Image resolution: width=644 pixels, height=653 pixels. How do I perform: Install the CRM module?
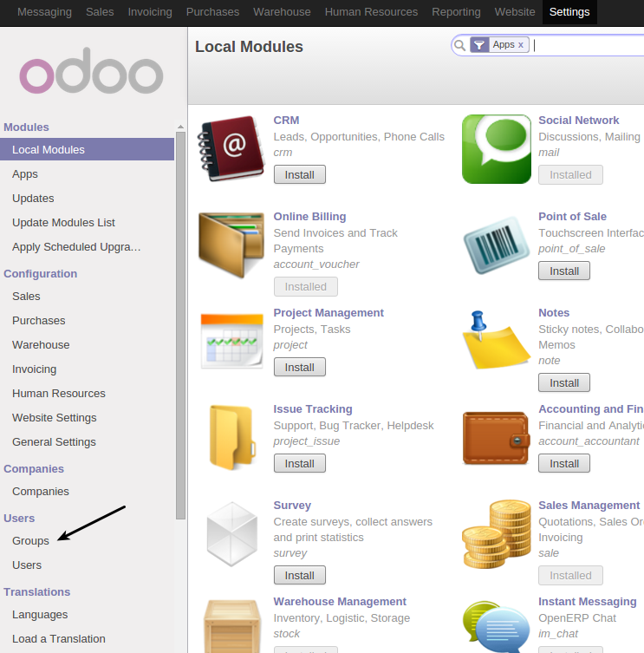pyautogui.click(x=300, y=175)
